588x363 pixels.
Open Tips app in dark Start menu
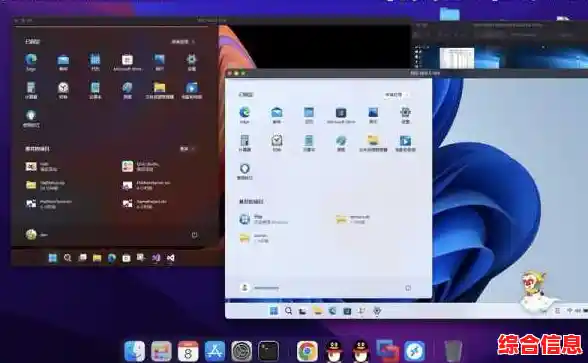click(31, 115)
